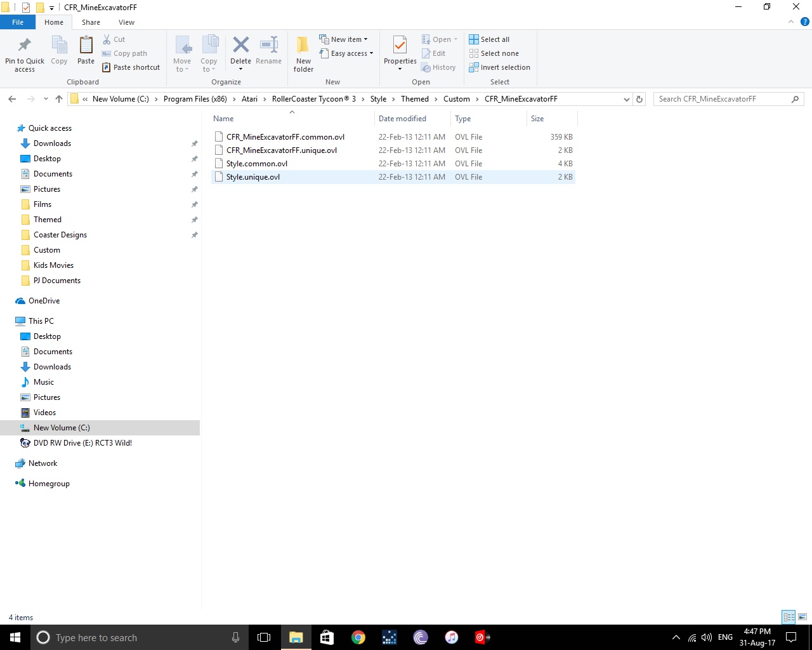Click the Copy icon in Clipboard group

coord(59,45)
